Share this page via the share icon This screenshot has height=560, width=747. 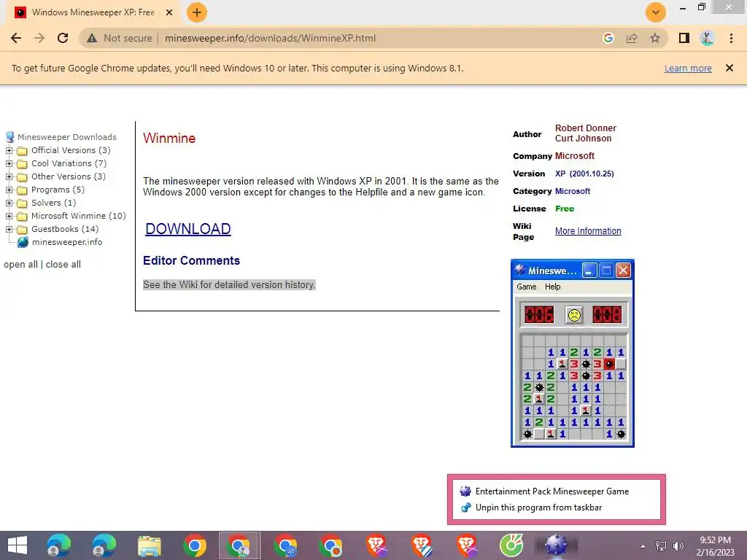(x=632, y=38)
